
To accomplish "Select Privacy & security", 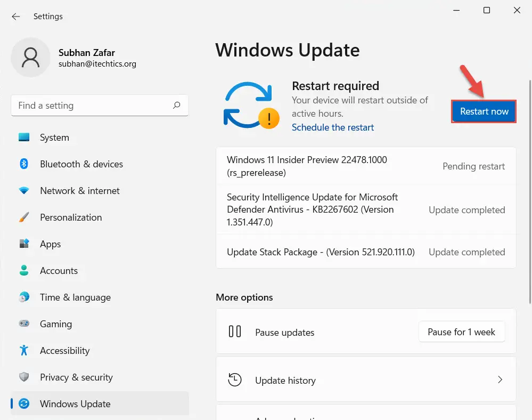I will coord(100,377).
